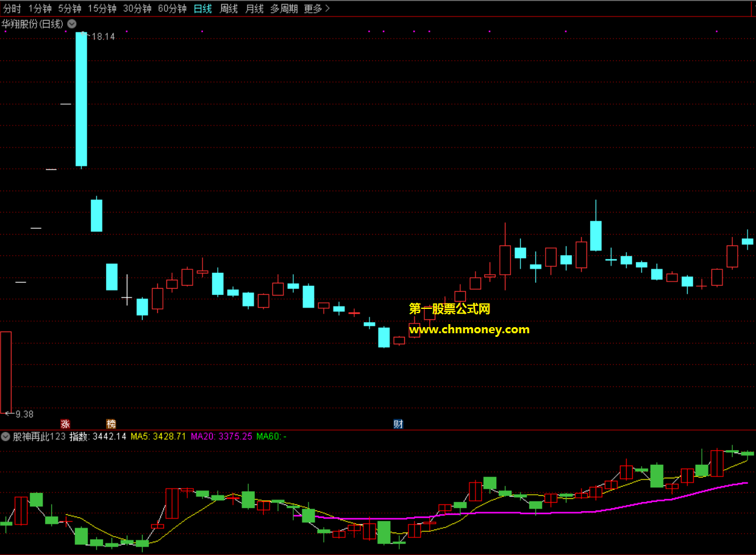
Task: Open the 多周期 multi-period view
Action: point(284,9)
